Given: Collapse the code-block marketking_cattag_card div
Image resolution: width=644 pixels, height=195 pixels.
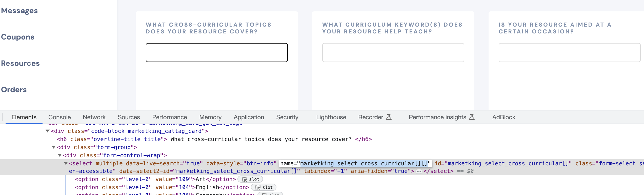Looking at the screenshot, I should pos(47,131).
